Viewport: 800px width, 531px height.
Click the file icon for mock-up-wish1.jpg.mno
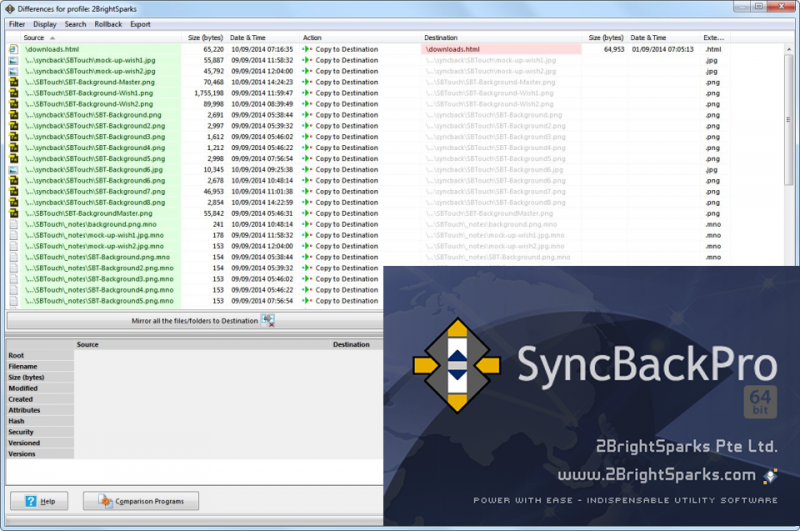click(14, 235)
